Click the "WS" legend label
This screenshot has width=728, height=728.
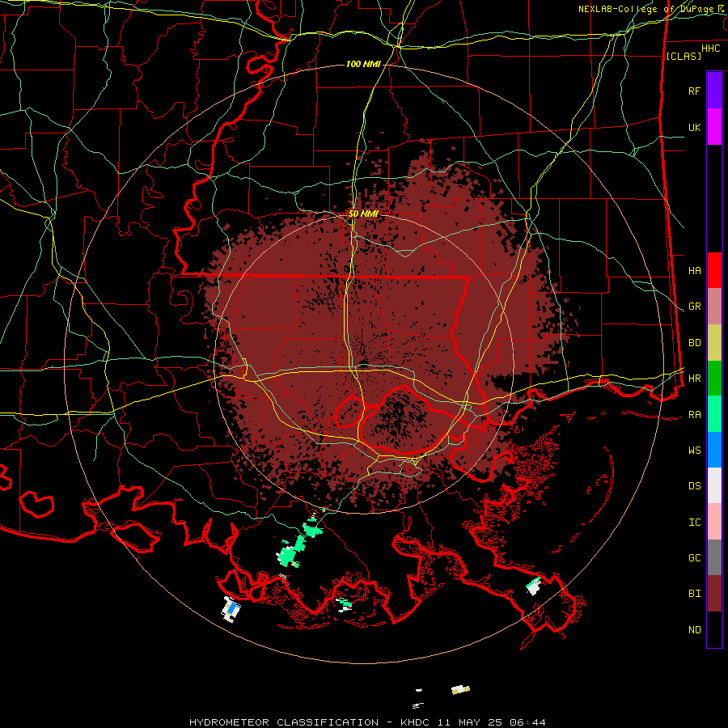[694, 450]
